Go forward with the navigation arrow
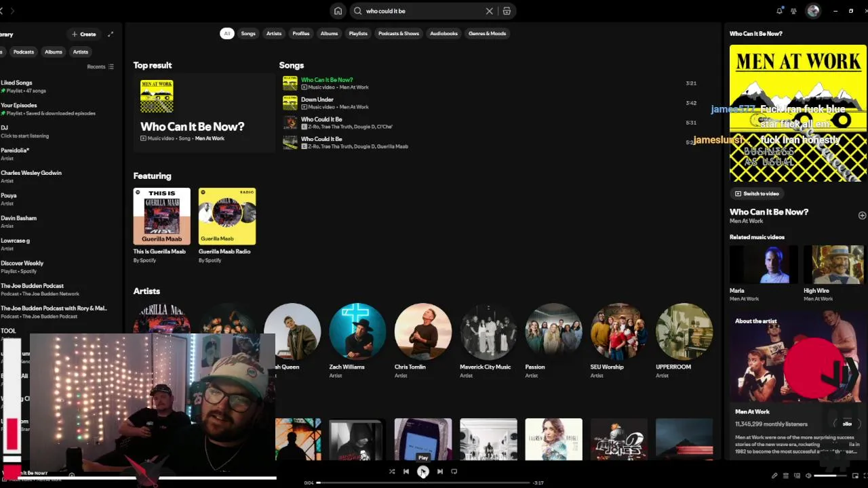The image size is (868, 488). (x=12, y=11)
